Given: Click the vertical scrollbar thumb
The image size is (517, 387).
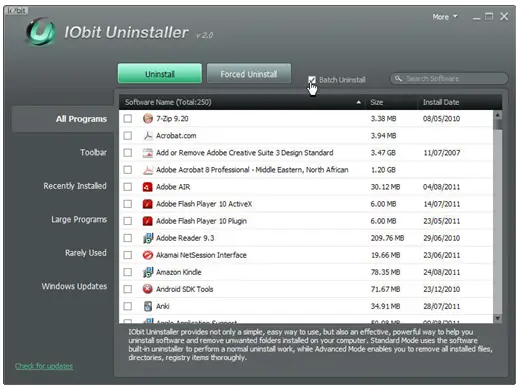Looking at the screenshot, I should click(497, 125).
